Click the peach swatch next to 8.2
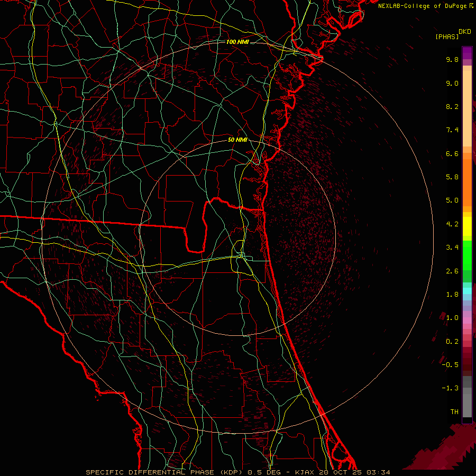Screen dimensions: 476x476 [x=467, y=107]
